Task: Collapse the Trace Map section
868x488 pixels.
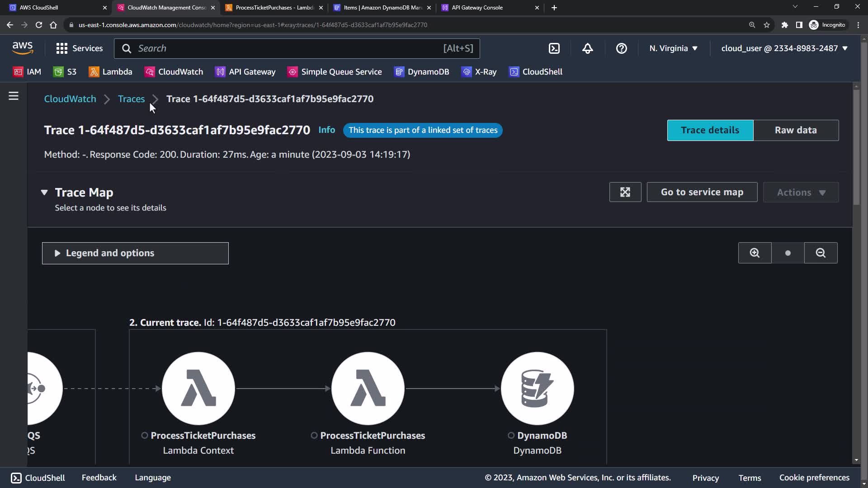Action: 44,192
